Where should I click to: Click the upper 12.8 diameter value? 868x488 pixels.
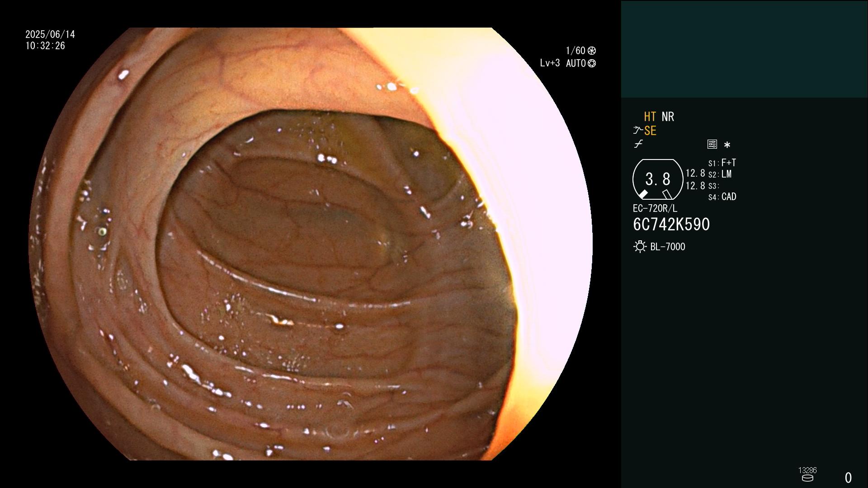tap(695, 173)
